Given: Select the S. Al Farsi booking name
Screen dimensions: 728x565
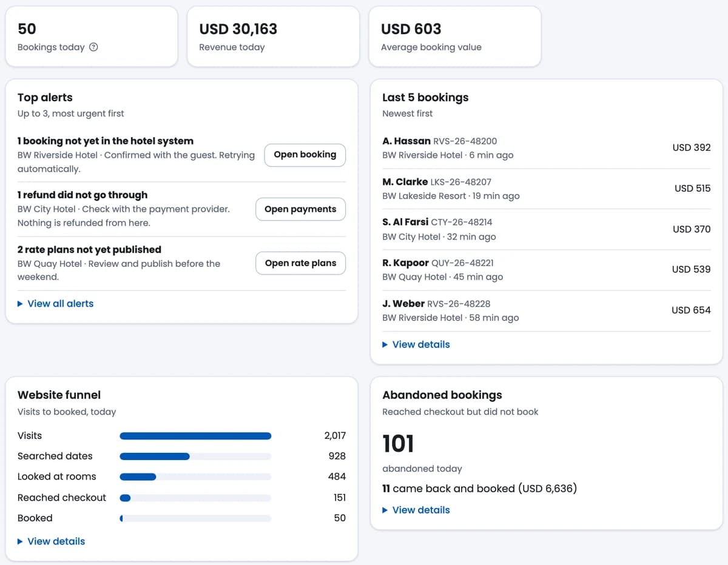Looking at the screenshot, I should tap(405, 222).
